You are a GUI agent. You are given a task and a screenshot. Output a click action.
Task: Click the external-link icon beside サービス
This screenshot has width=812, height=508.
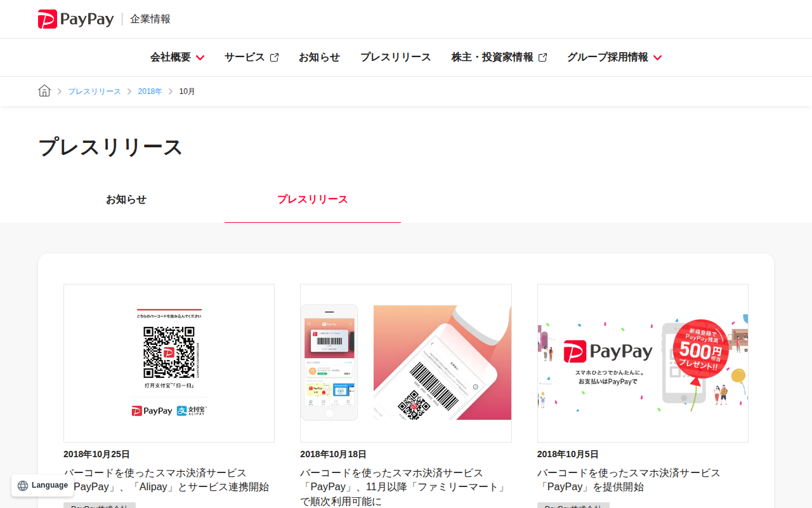[274, 58]
